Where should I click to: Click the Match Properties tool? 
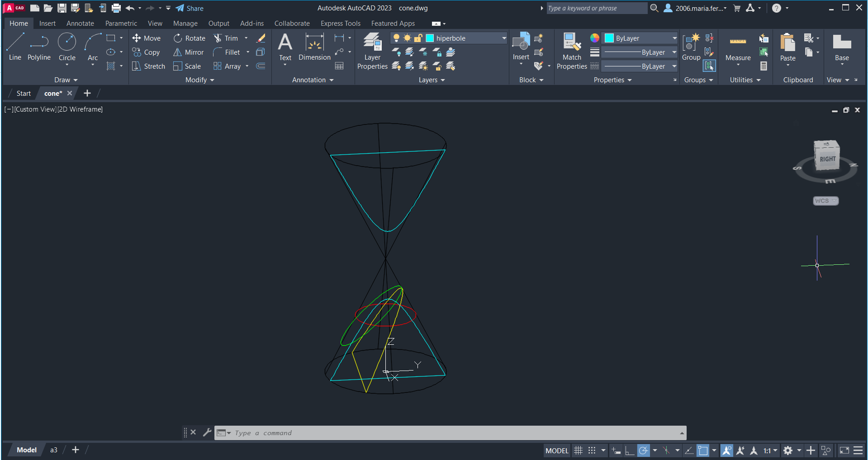coord(572,51)
